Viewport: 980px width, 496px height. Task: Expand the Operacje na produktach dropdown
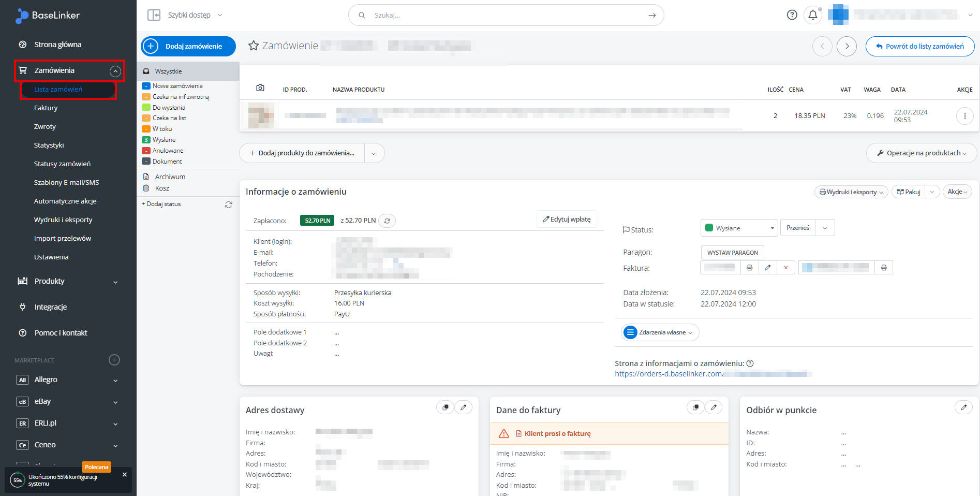click(921, 153)
